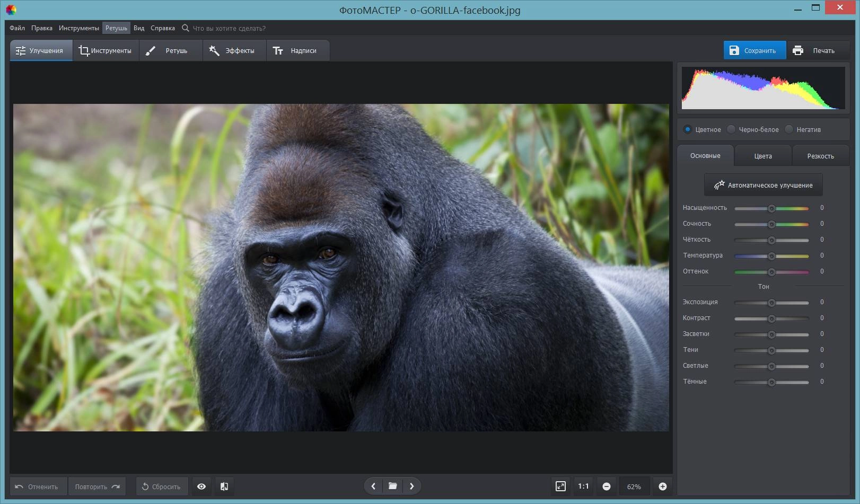860x504 pixels.
Task: Open the Инструменты crop tab
Action: coord(106,50)
